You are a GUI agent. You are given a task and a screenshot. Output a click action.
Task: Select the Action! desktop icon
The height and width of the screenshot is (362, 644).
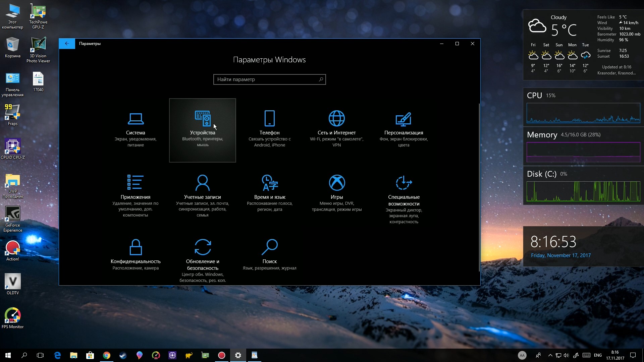[x=12, y=251]
